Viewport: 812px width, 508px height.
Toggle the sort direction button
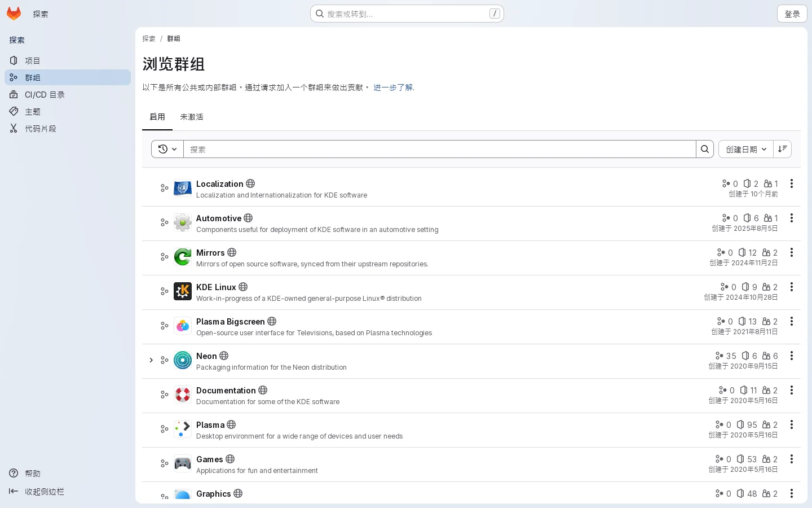click(783, 149)
